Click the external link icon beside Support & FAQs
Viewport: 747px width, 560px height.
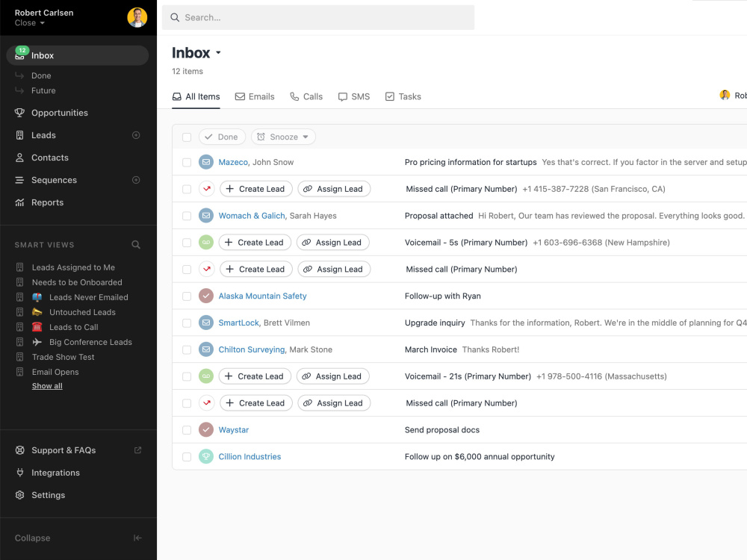point(137,450)
